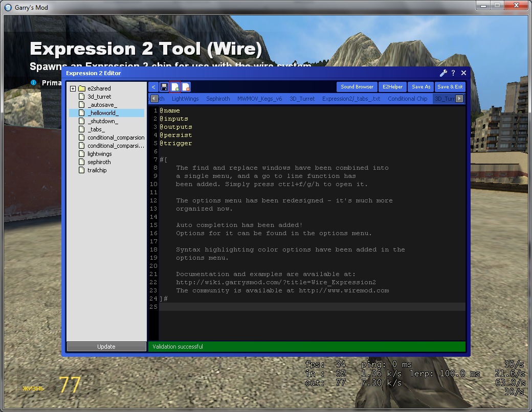Place cursor on the @persist line
This screenshot has width=532, height=412.
(x=176, y=135)
